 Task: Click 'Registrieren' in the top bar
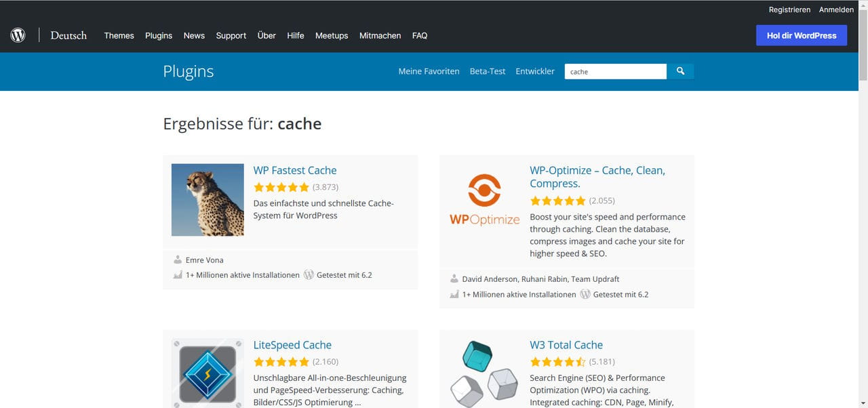click(789, 9)
